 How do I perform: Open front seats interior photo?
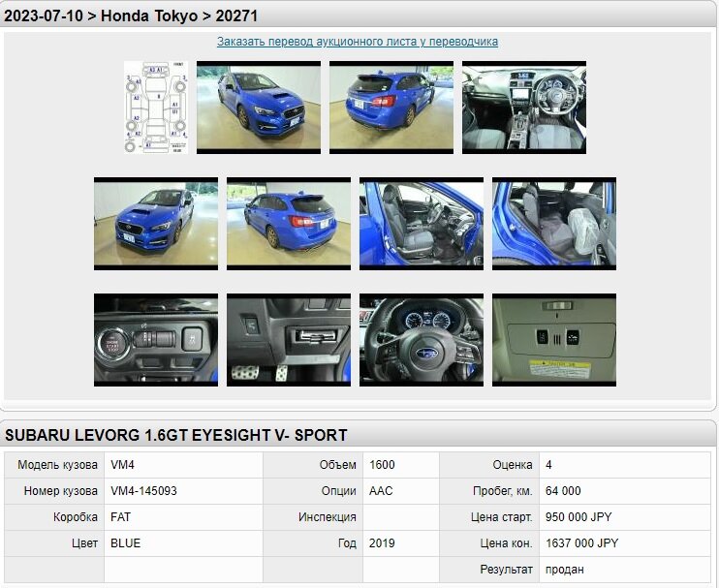pyautogui.click(x=422, y=224)
